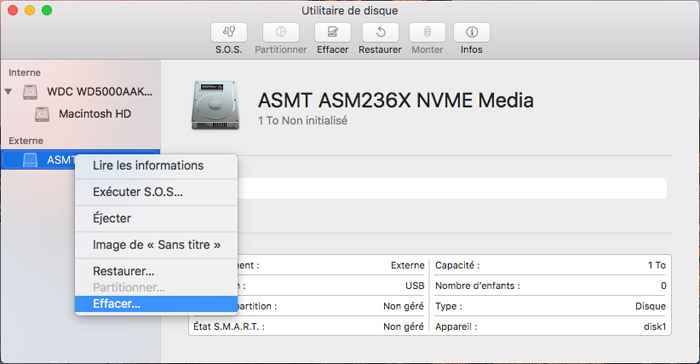
Task: Click the empty disk usage bar
Action: [452, 188]
